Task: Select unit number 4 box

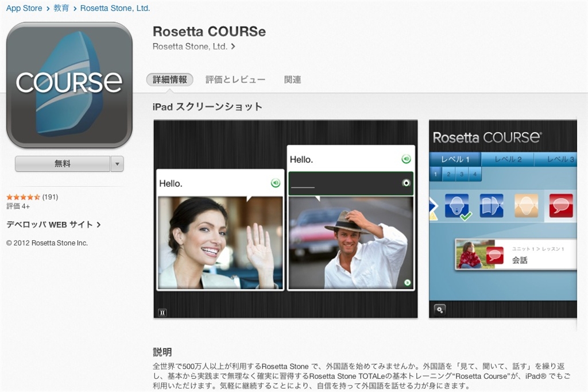Action: point(475,174)
